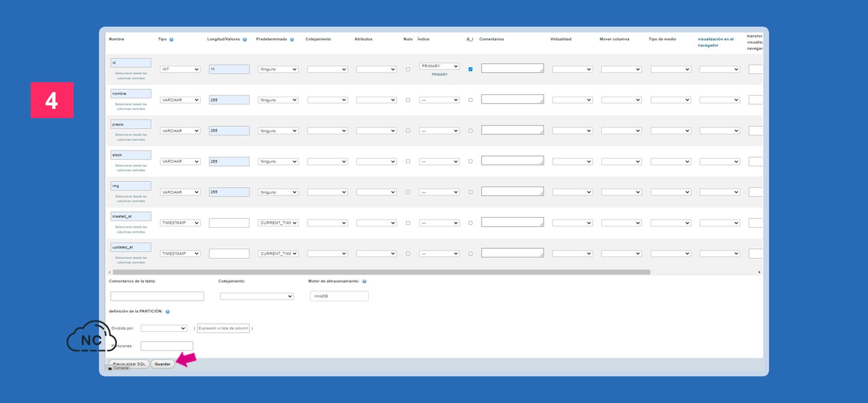Viewport: 868px width, 403px height.
Task: Click PRIMARY link under id index
Action: point(440,75)
